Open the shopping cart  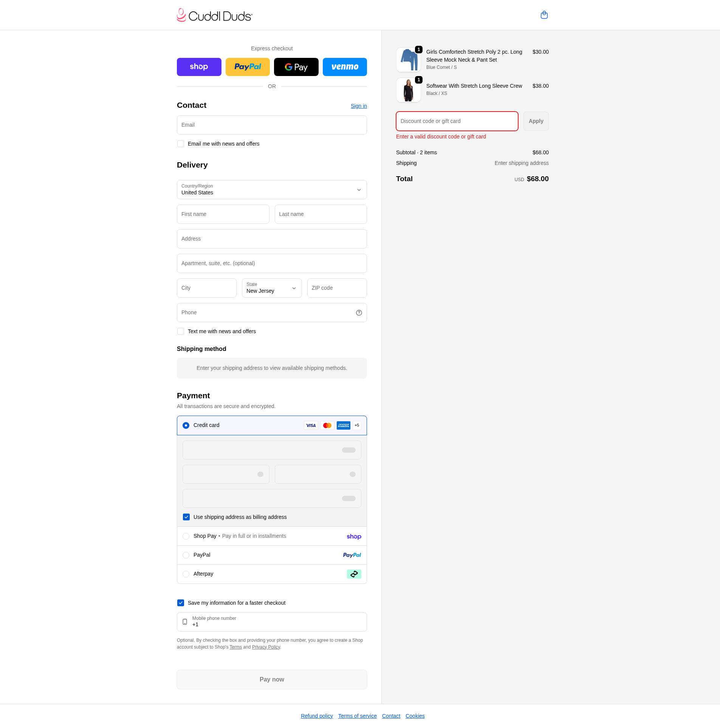[544, 15]
